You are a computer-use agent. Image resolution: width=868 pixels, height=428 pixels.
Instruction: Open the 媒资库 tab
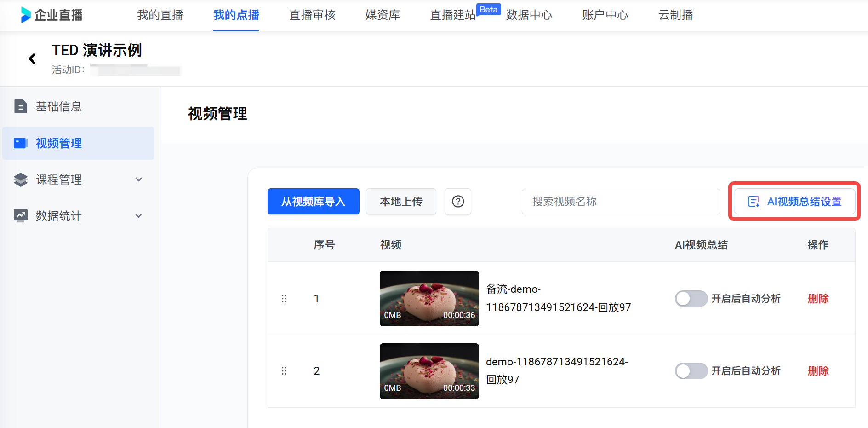[x=383, y=15]
